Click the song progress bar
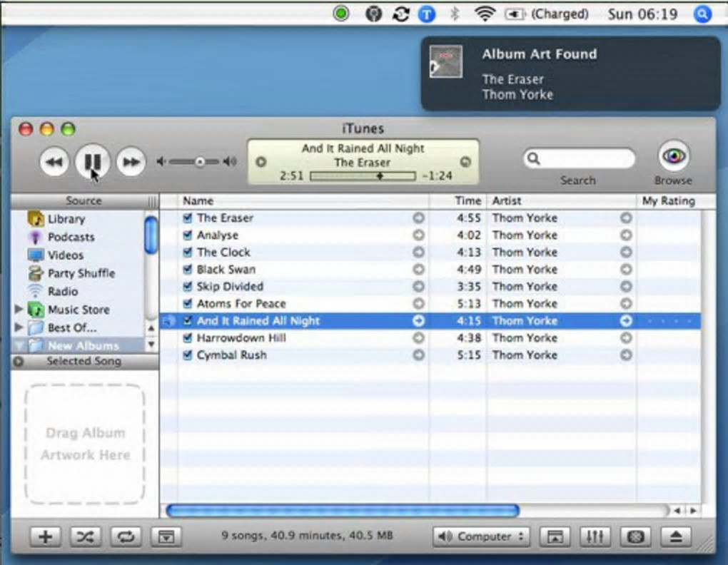Image resolution: width=728 pixels, height=565 pixels. click(x=363, y=176)
